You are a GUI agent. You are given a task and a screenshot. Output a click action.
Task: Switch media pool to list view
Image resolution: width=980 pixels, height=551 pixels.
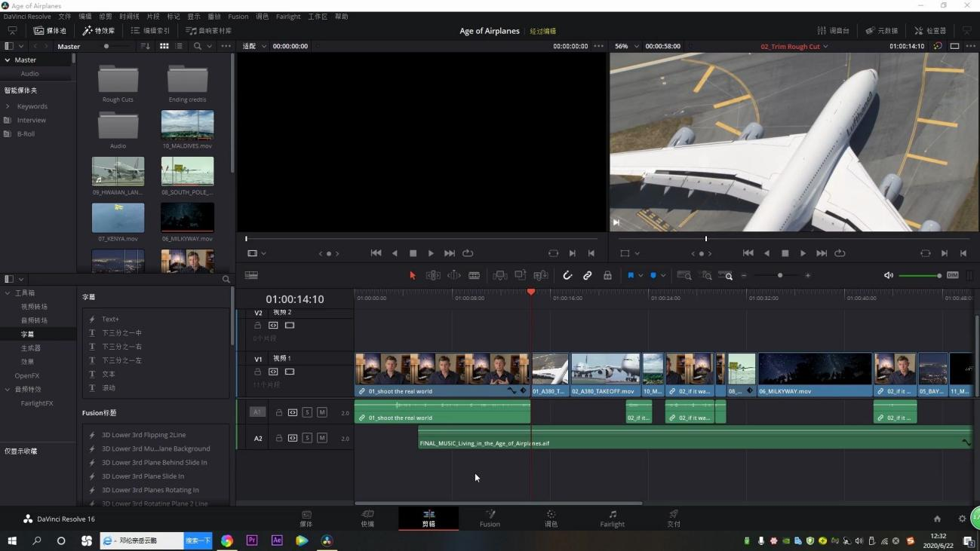pos(179,46)
